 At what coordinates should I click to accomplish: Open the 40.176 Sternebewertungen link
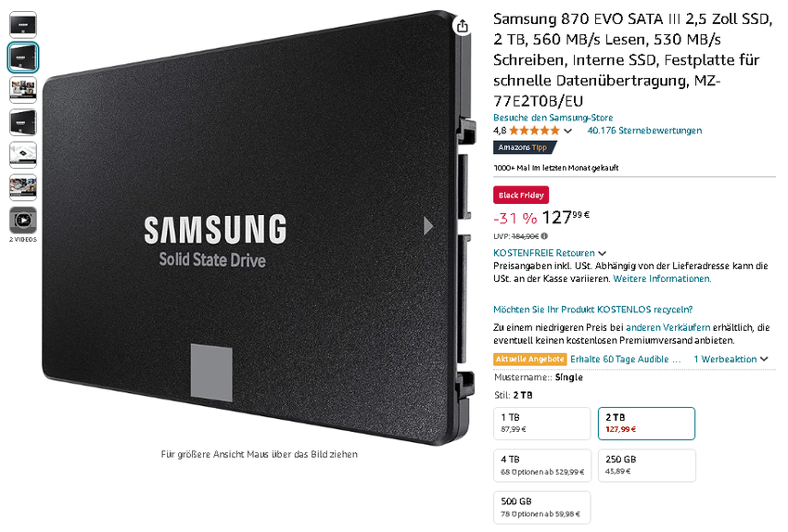pyautogui.click(x=644, y=131)
